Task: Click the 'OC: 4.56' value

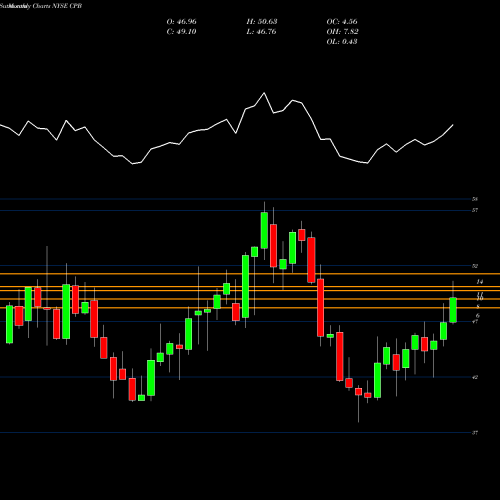Action: pos(342,22)
